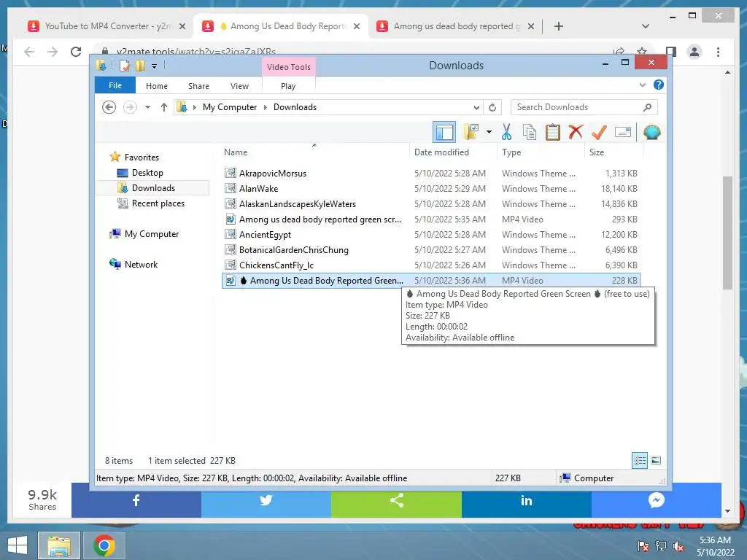The image size is (747, 560).
Task: Open the Home ribbon tab
Action: tap(157, 86)
